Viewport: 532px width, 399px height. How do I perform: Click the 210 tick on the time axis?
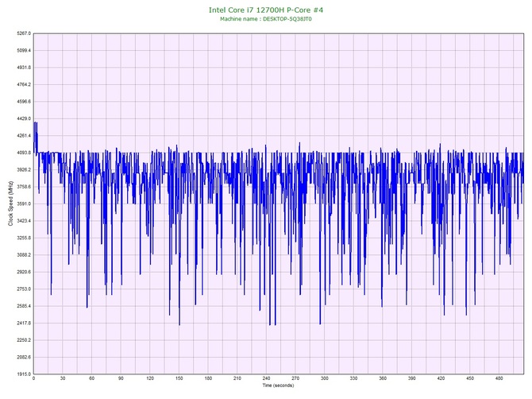coord(237,378)
